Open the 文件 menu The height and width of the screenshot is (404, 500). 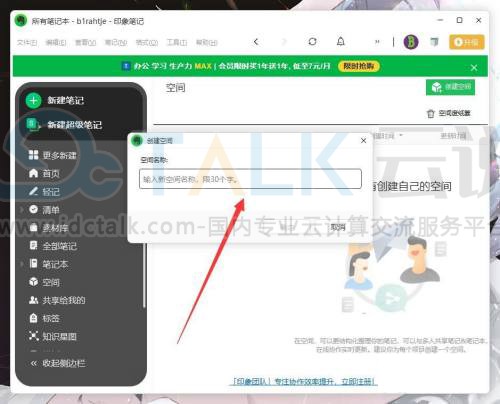[27, 42]
